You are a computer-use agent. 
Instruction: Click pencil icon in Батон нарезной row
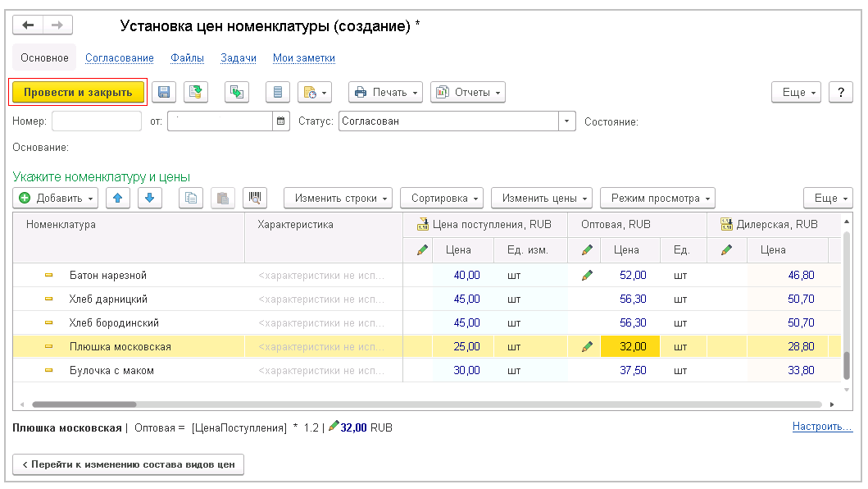coord(588,275)
